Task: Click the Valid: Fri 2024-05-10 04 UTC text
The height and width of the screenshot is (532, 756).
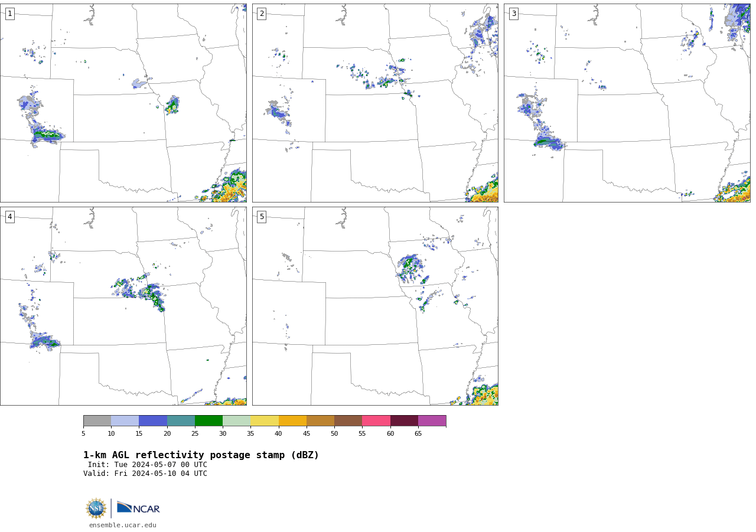Action: pyautogui.click(x=145, y=474)
